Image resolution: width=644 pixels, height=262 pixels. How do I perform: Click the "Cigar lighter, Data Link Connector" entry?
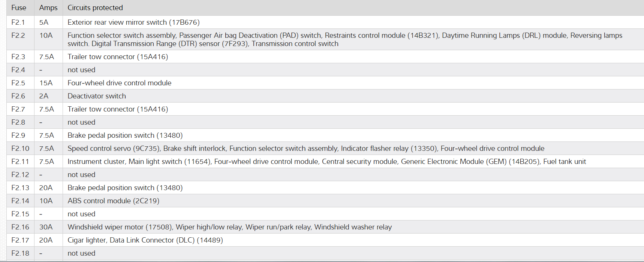(x=145, y=240)
